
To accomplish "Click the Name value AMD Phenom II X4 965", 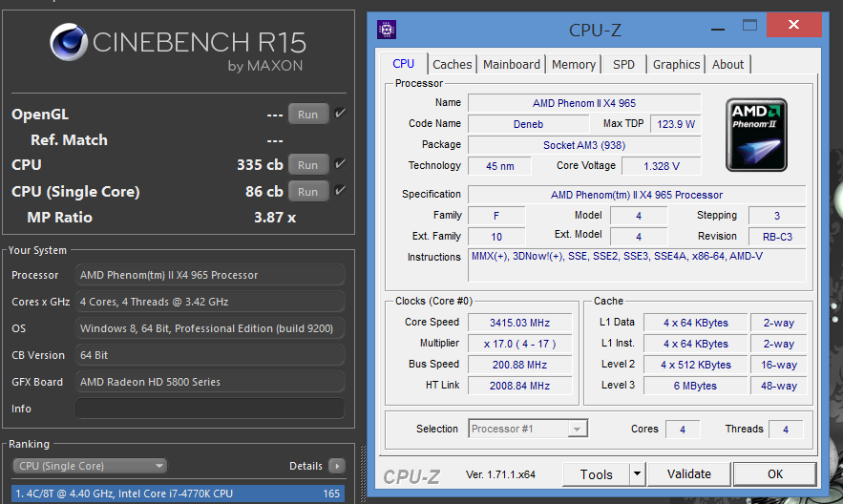I will point(584,103).
